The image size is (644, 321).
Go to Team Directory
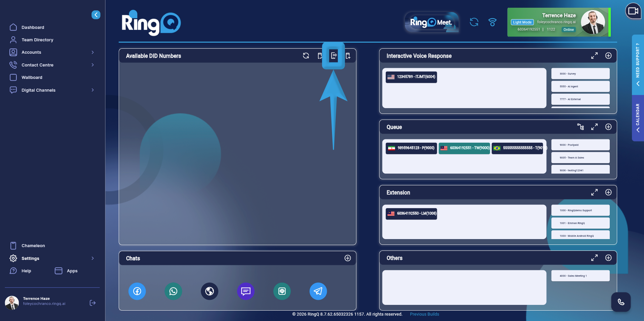tap(37, 40)
